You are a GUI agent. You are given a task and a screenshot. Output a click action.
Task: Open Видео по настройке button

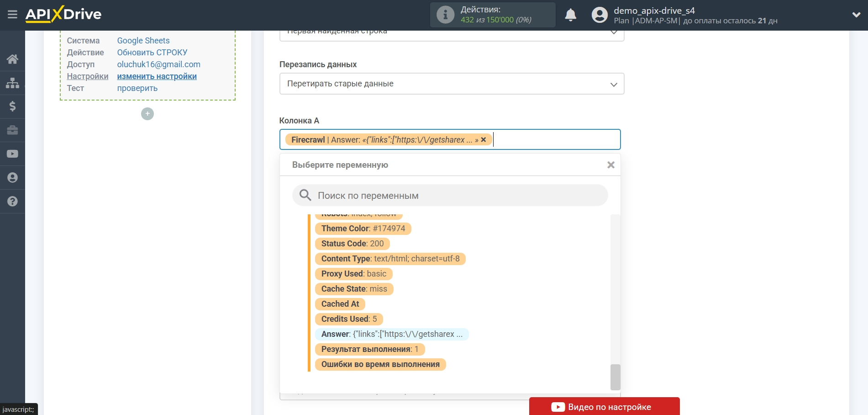point(605,407)
